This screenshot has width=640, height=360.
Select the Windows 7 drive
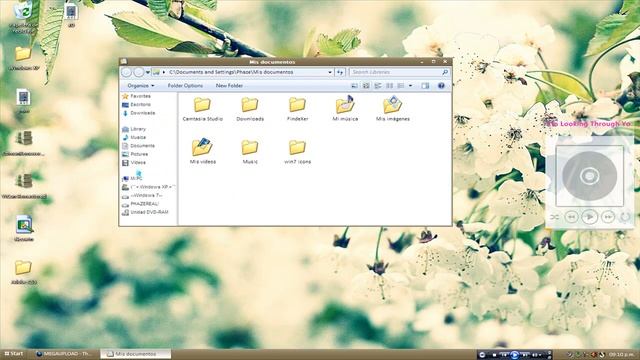pos(142,196)
